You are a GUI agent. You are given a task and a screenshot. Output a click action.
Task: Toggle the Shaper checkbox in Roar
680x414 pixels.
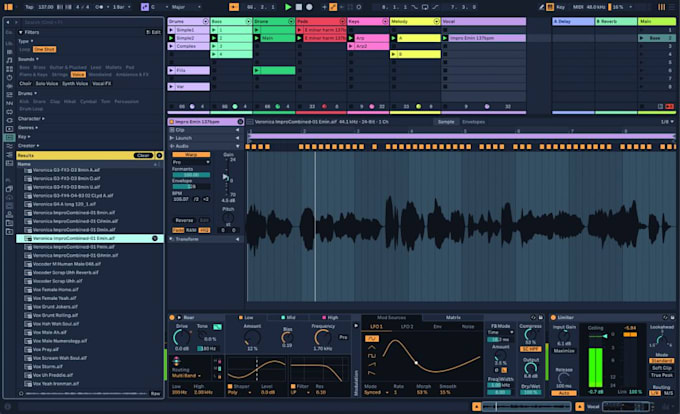(x=230, y=386)
